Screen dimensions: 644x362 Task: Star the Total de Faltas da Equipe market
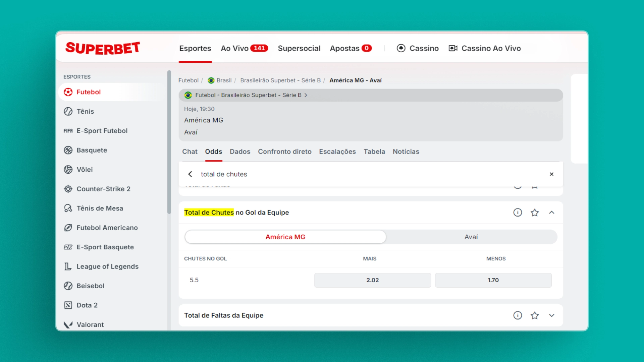[x=535, y=315]
